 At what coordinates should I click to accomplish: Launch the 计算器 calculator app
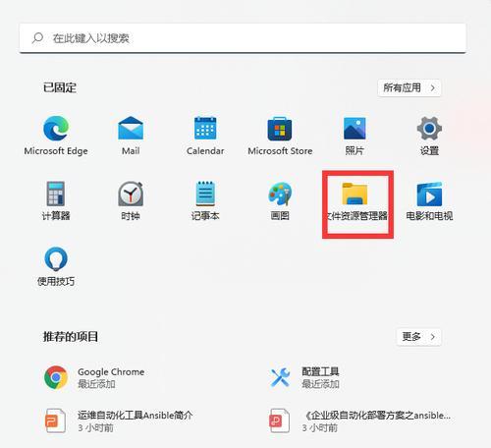[x=56, y=200]
